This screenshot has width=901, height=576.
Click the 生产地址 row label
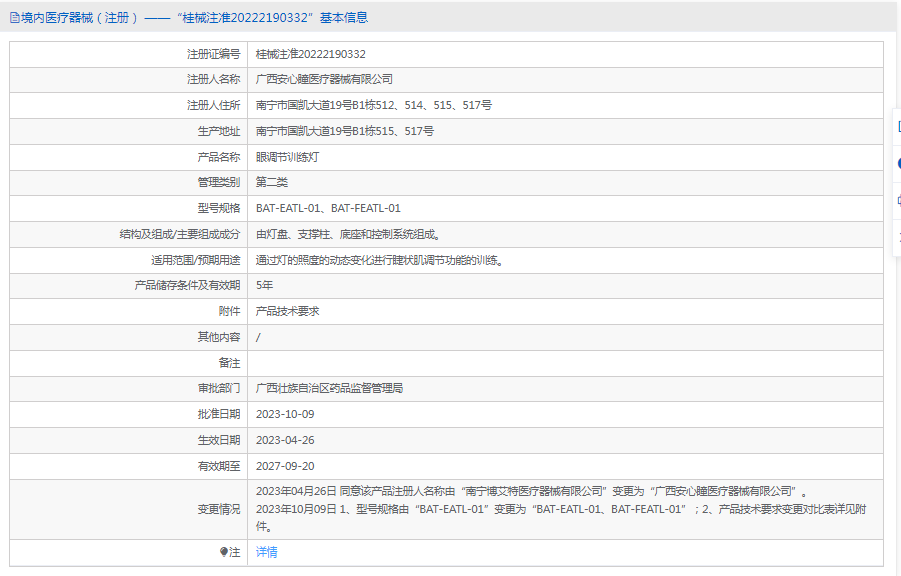point(218,131)
